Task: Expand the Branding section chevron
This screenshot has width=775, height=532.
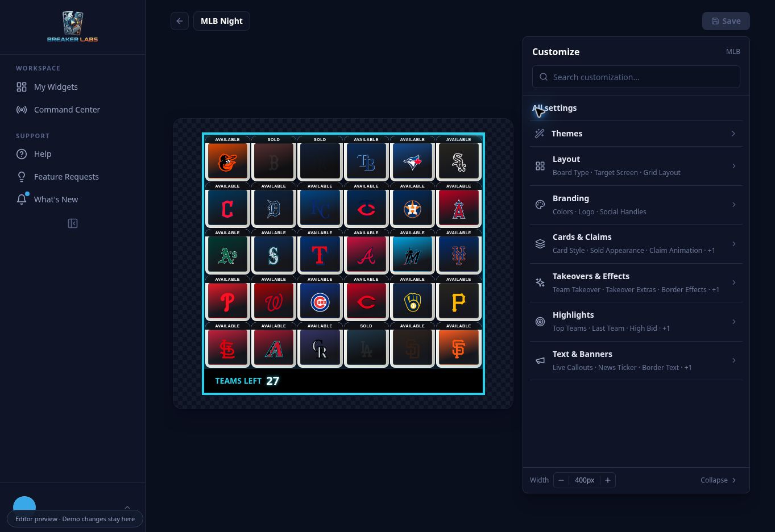Action: [x=733, y=205]
